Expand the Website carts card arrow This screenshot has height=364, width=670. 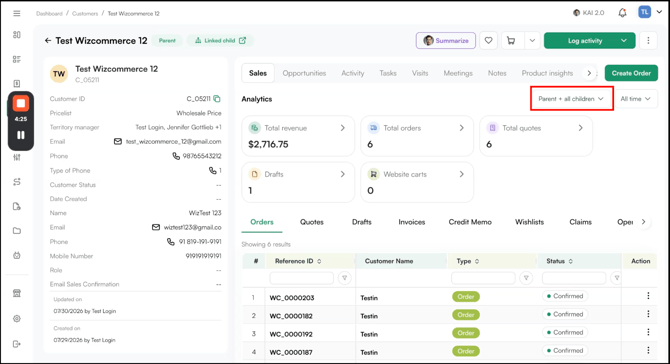point(461,174)
